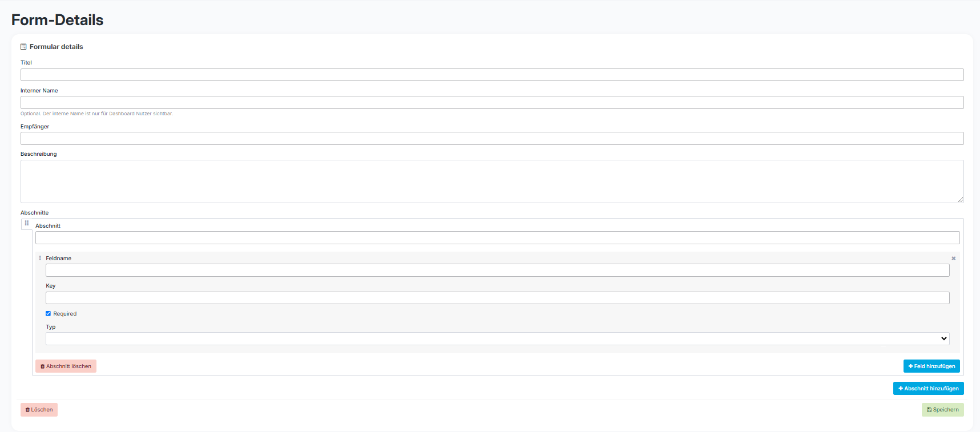Click into the Beschreibung text area
The image size is (980, 432).
[492, 181]
